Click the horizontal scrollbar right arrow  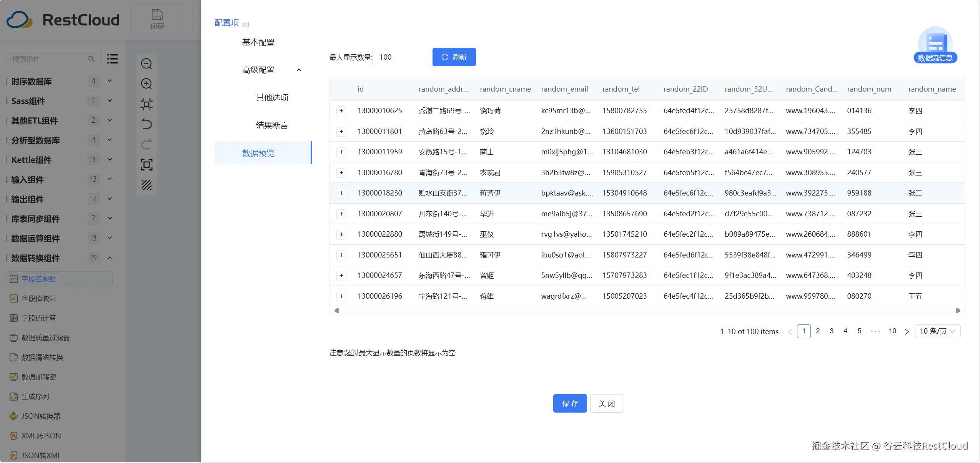coord(958,311)
